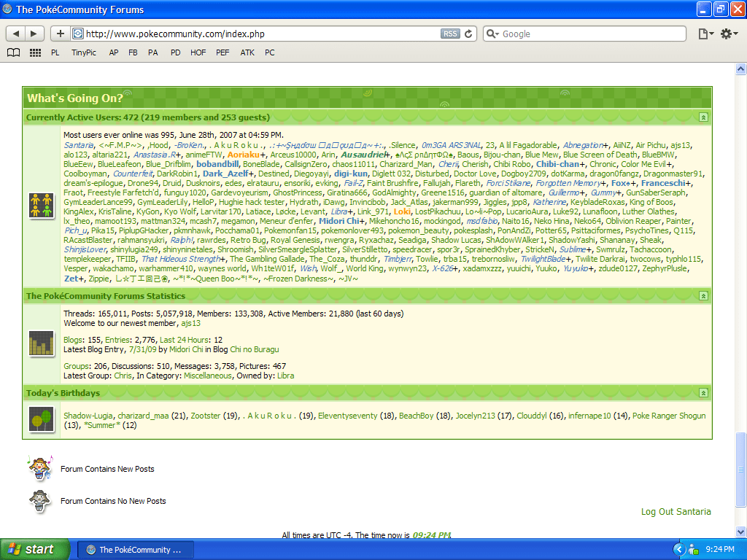Screen dimensions: 747x560
Task: Select the PokéCommunity taskbar window button
Action: tap(135, 550)
